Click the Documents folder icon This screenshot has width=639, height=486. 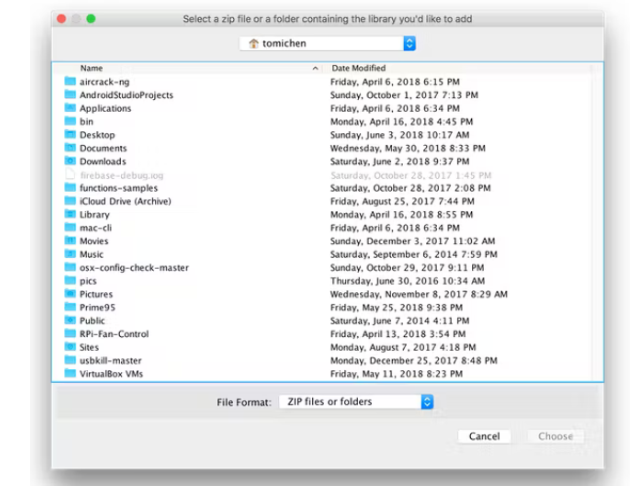point(70,148)
